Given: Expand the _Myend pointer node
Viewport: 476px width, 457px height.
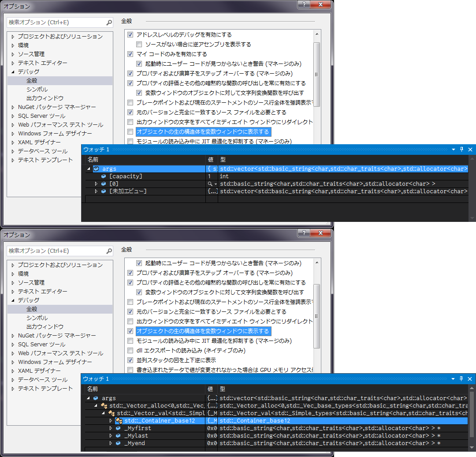Looking at the screenshot, I should coord(111,443).
